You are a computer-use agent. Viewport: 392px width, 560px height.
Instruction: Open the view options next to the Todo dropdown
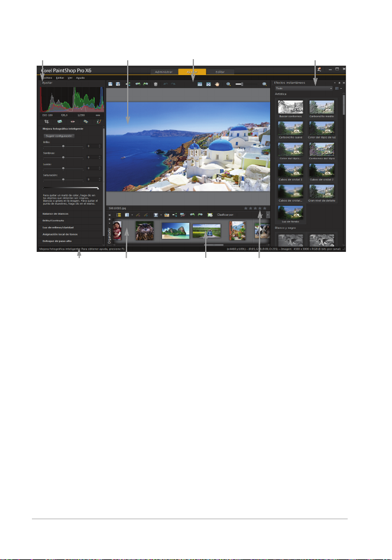338,88
